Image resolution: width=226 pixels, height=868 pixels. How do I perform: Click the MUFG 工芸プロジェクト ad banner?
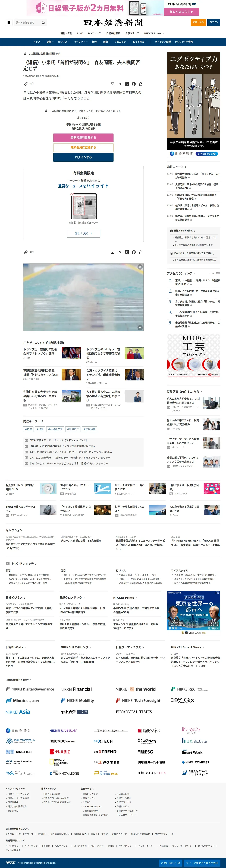tap(194, 355)
